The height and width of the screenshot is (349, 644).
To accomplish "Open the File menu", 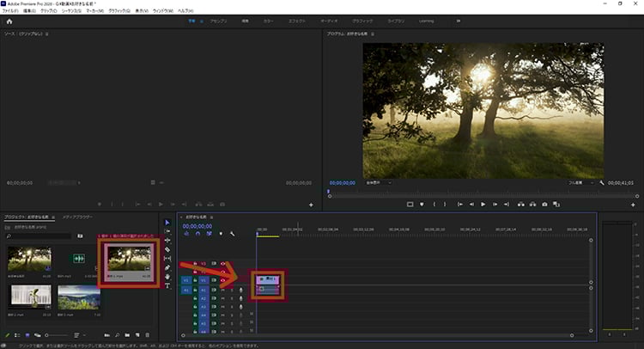I will pos(10,10).
